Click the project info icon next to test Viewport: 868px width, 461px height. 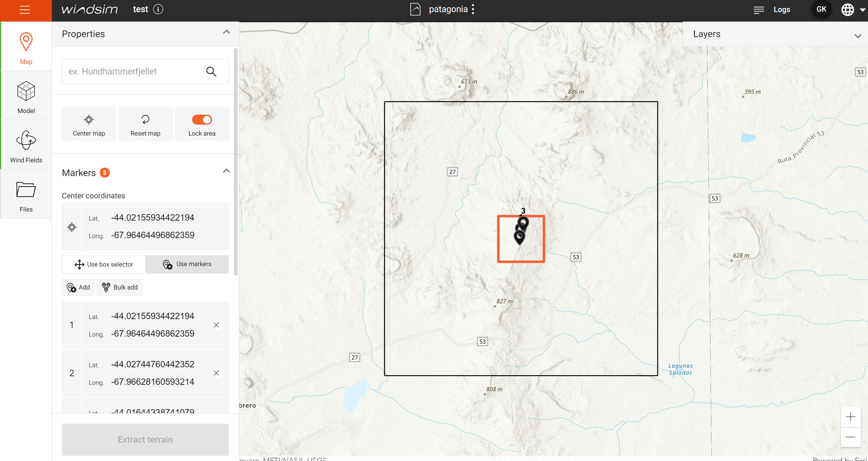[158, 9]
